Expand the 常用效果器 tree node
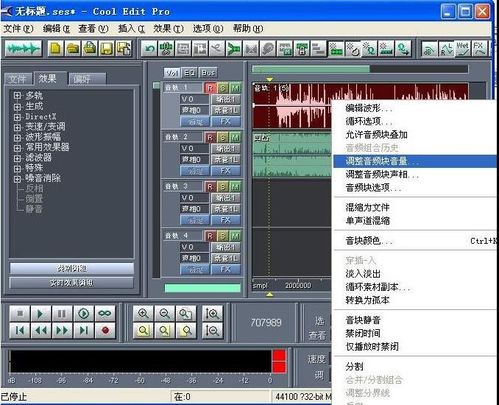 pyautogui.click(x=17, y=148)
